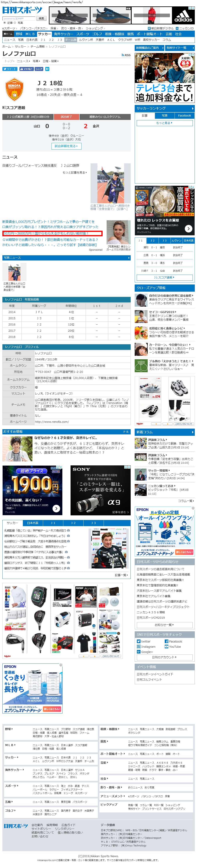Go to next items in sneaker Rakuten widget
This screenshot has width=197, height=868.
pos(168,424)
